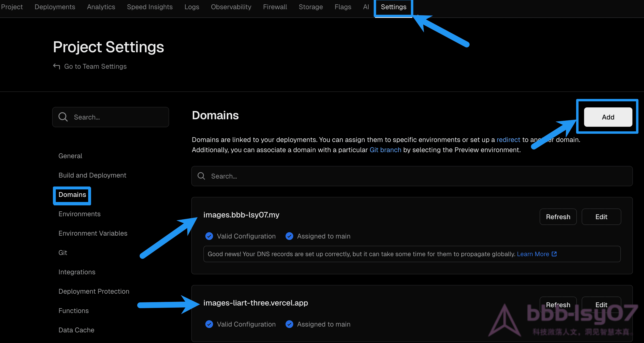Click the Project Settings heading
Viewport: 644px width, 343px height.
point(108,47)
